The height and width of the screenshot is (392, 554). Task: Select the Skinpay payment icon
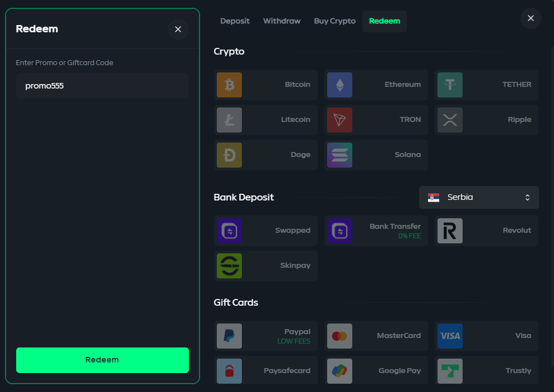point(229,266)
